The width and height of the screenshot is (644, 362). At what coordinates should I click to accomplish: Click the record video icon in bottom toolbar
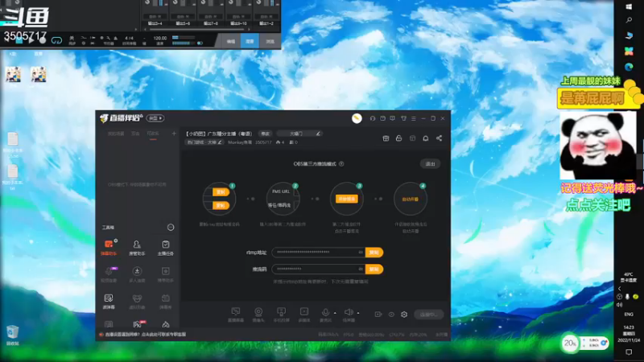click(378, 315)
